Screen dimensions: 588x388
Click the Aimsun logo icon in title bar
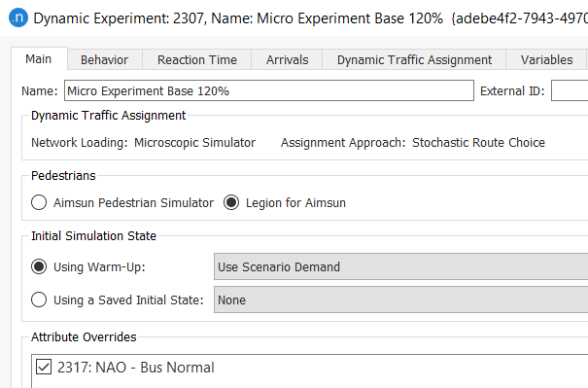[18, 18]
